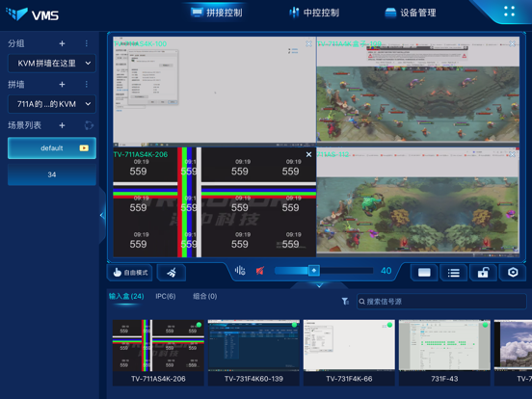
Task: Select the TV-731F4K-66 source thumbnail
Action: (x=349, y=352)
